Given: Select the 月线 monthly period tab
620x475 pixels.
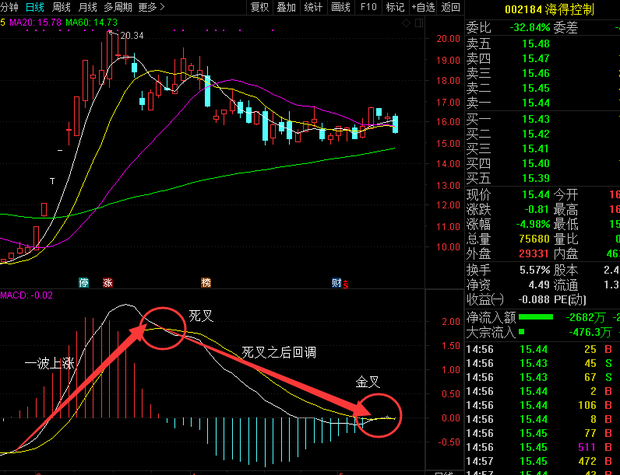Looking at the screenshot, I should [87, 7].
